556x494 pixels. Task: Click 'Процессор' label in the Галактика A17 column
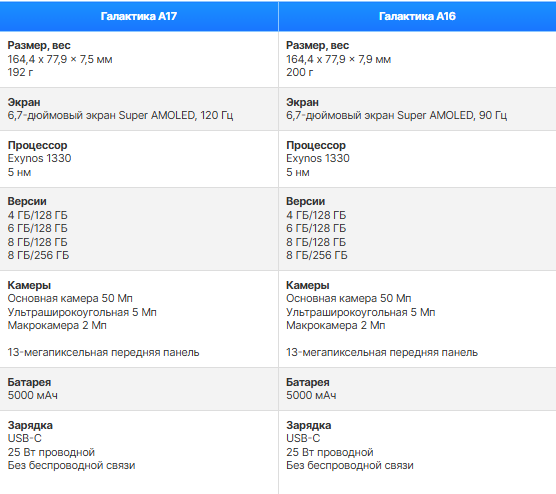38,145
